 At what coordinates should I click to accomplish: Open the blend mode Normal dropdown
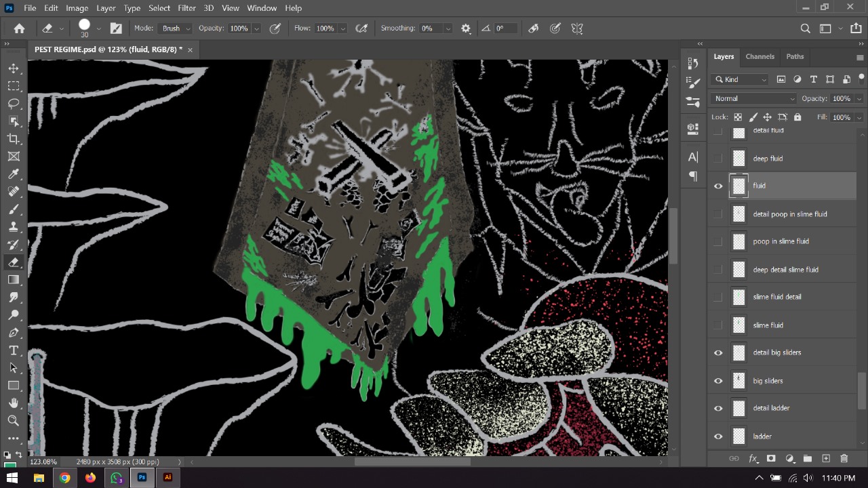754,98
